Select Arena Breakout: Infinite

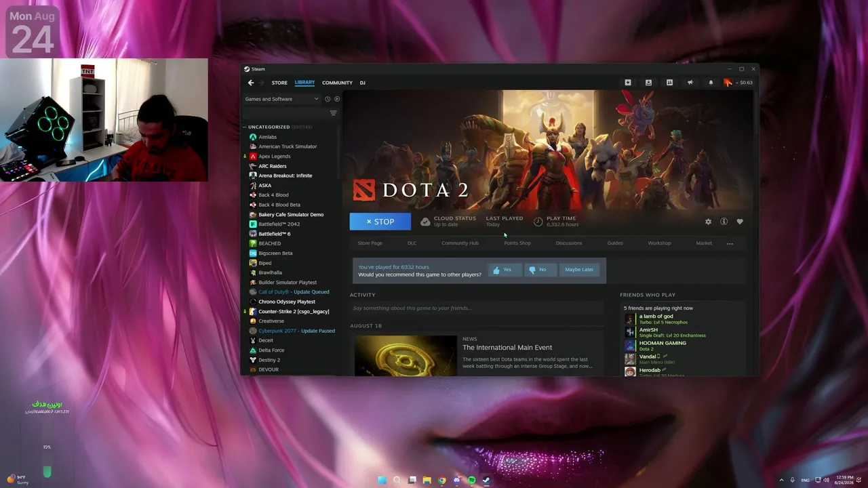click(x=285, y=176)
